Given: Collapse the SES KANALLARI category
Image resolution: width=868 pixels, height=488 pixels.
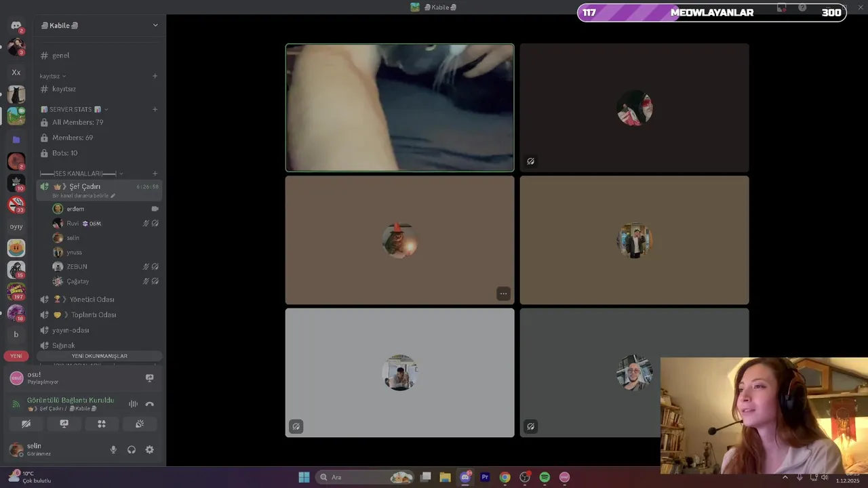Looking at the screenshot, I should click(x=81, y=174).
